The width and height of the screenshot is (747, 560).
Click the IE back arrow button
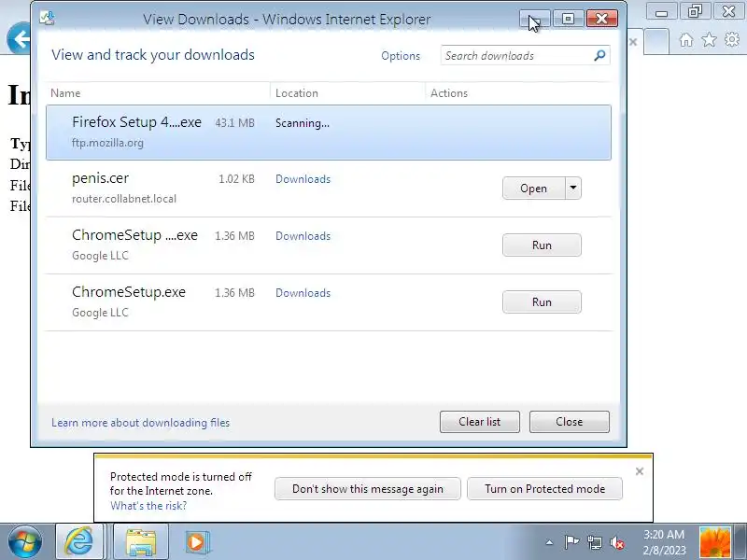click(x=20, y=38)
